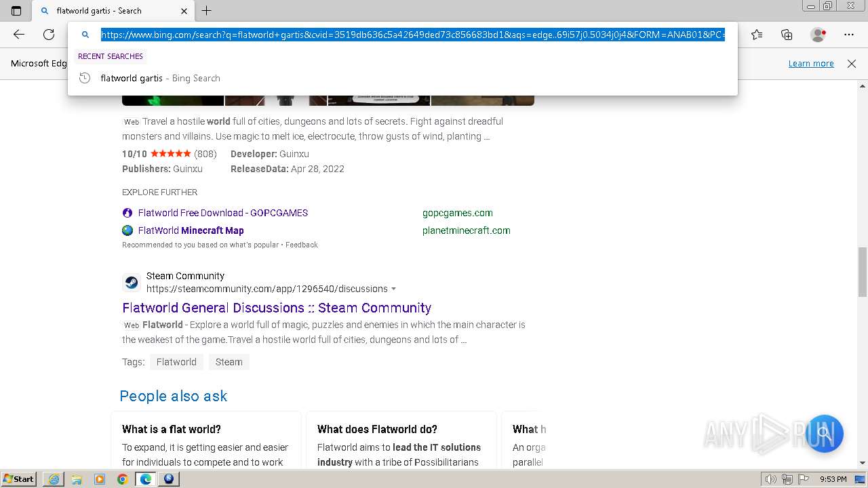Launch Internet Explorer from taskbar
Image resolution: width=868 pixels, height=488 pixels.
54,479
